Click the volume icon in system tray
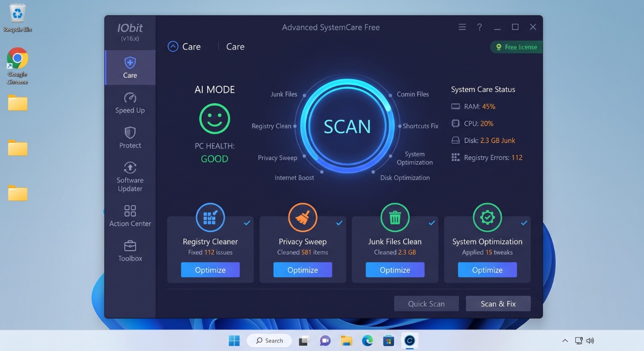The image size is (644, 351). (590, 340)
